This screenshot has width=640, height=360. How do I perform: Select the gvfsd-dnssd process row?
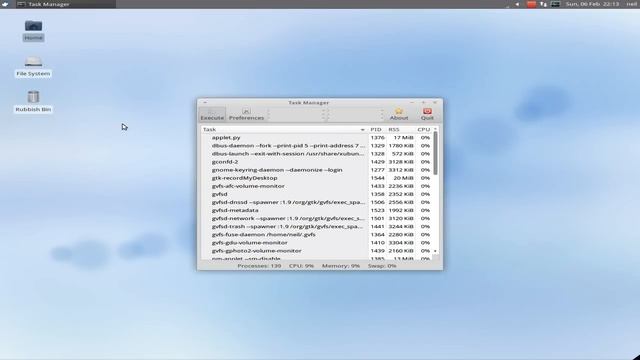click(x=316, y=202)
